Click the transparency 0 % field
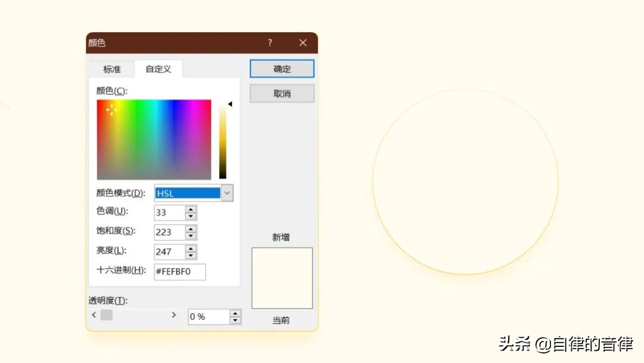The image size is (644, 363). coord(209,316)
